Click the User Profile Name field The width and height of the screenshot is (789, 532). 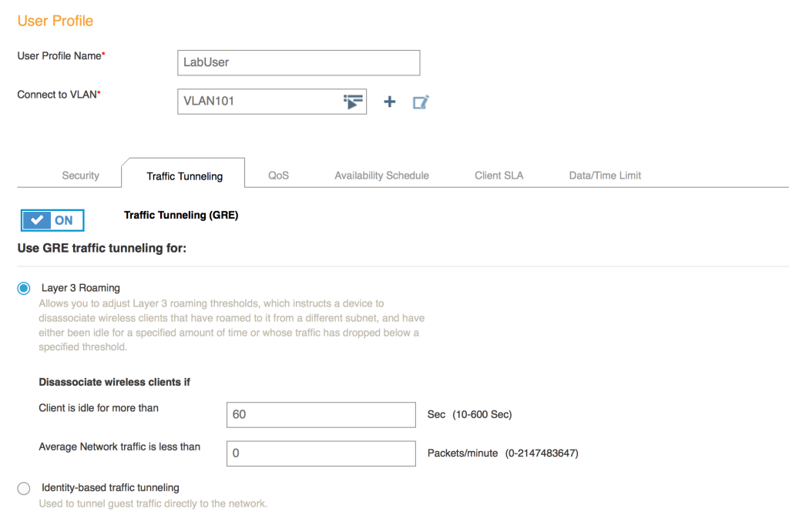tap(299, 63)
